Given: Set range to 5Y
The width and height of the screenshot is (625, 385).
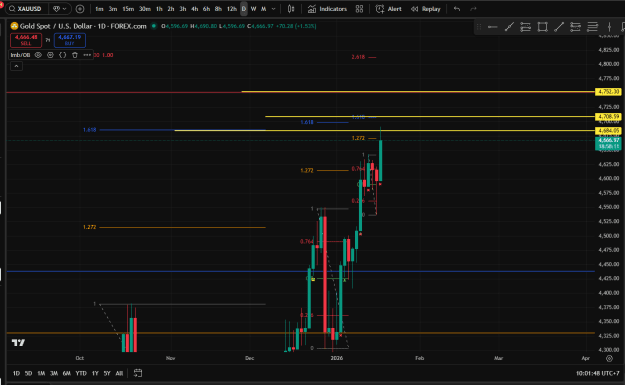Looking at the screenshot, I should [107, 373].
